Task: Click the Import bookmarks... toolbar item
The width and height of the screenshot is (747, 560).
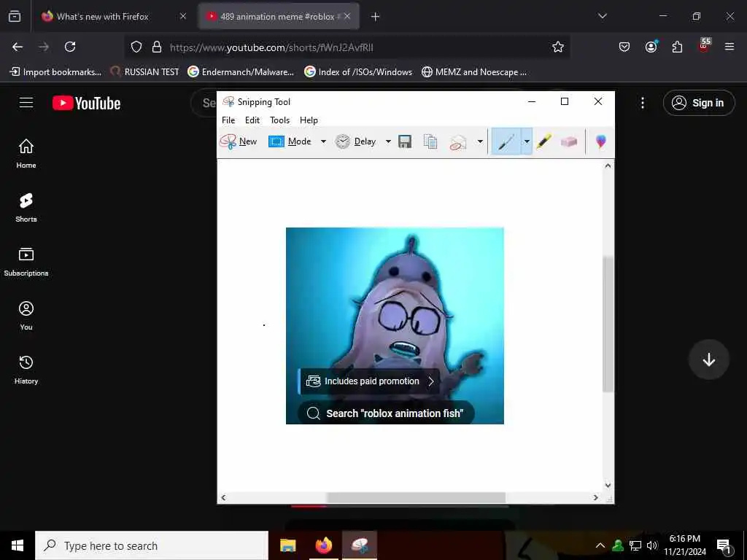Action: coord(55,72)
